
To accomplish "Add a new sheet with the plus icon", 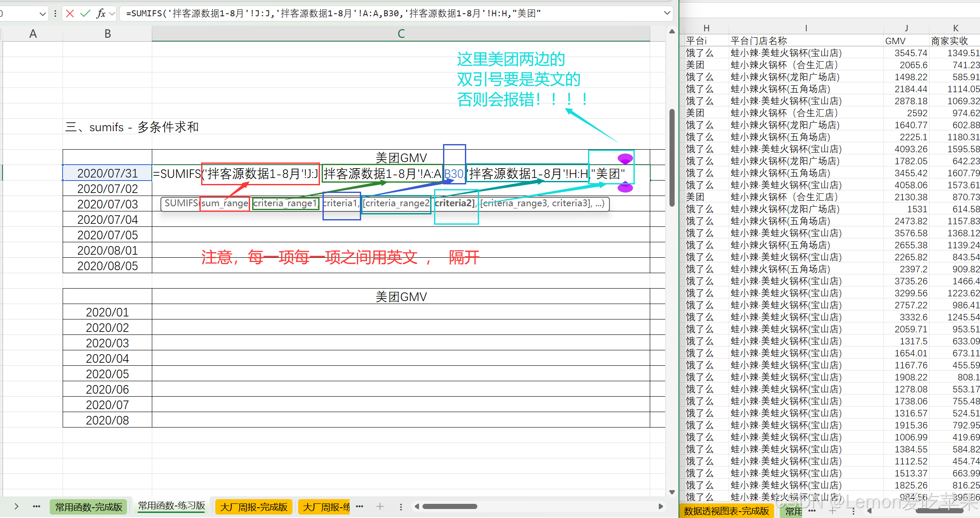I will click(x=380, y=506).
